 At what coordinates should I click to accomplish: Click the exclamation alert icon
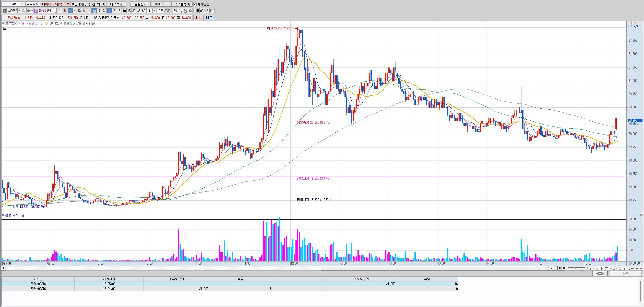(59, 11)
